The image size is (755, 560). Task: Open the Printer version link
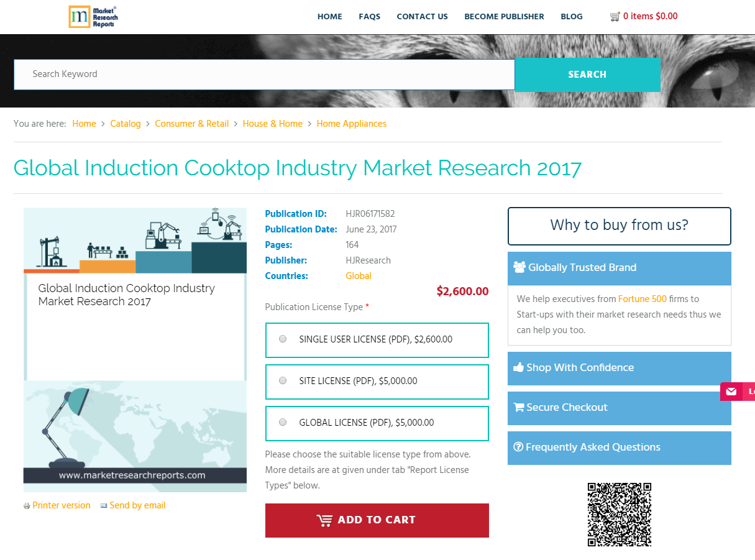(62, 505)
